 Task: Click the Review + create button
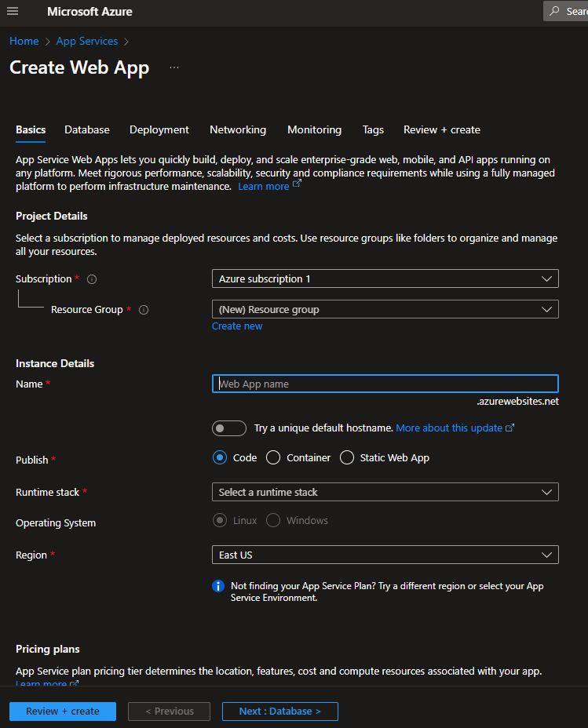63,712
